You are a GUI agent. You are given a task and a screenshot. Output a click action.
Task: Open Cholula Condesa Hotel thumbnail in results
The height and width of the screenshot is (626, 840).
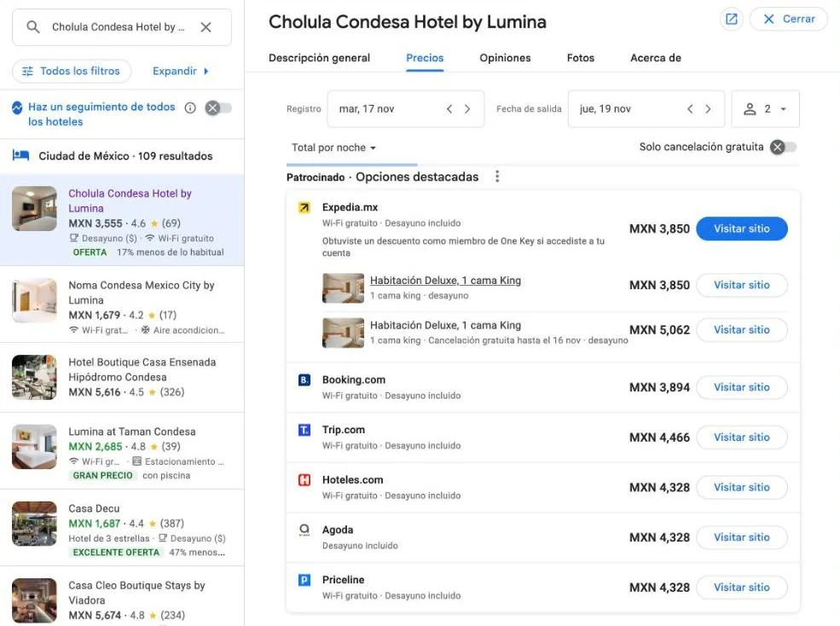pyautogui.click(x=34, y=208)
